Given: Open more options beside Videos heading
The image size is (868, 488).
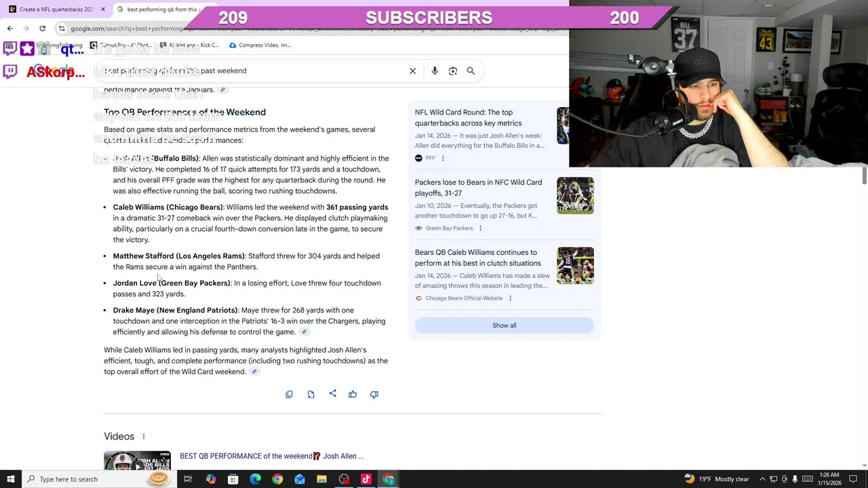Looking at the screenshot, I should (144, 436).
